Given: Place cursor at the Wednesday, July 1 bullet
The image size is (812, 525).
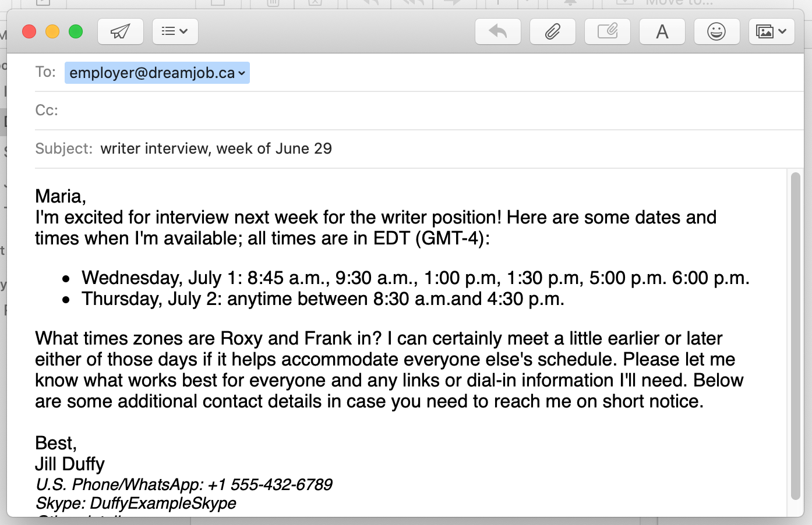Looking at the screenshot, I should 415,278.
